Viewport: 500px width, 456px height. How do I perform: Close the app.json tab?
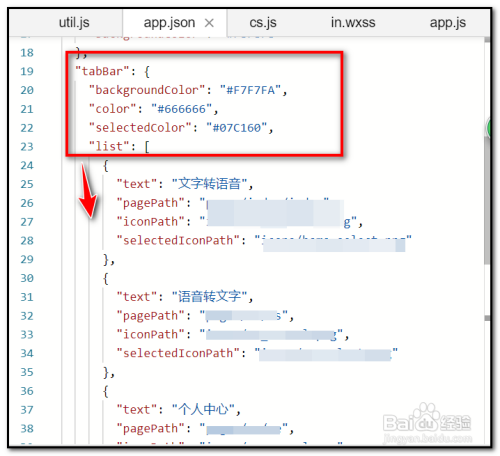pyautogui.click(x=209, y=23)
